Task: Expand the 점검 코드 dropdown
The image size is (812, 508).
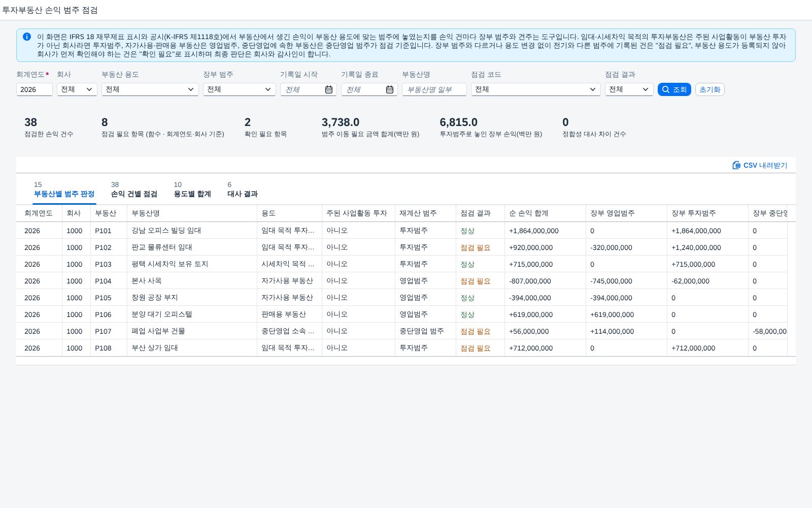Action: coord(536,89)
